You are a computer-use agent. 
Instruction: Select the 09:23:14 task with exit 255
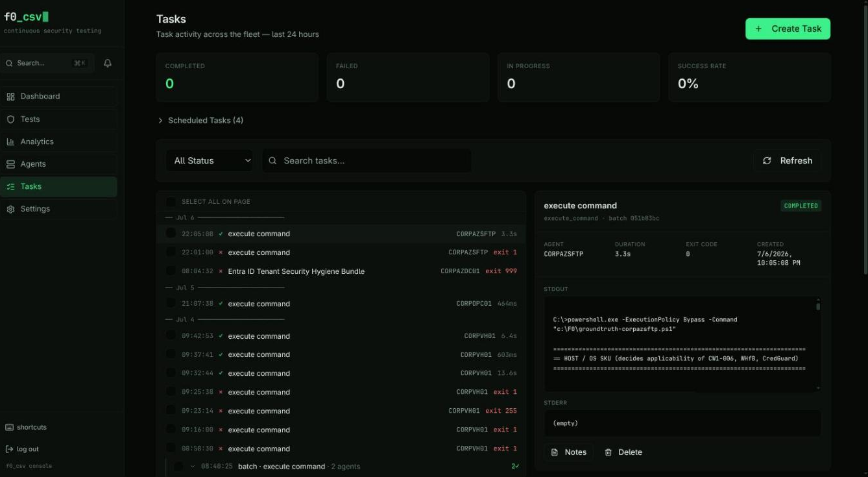(x=341, y=411)
